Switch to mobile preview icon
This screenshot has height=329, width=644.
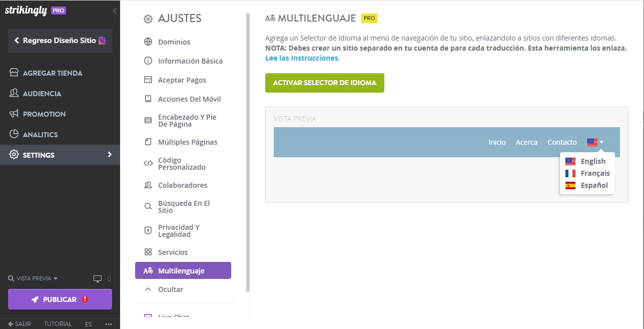(109, 278)
